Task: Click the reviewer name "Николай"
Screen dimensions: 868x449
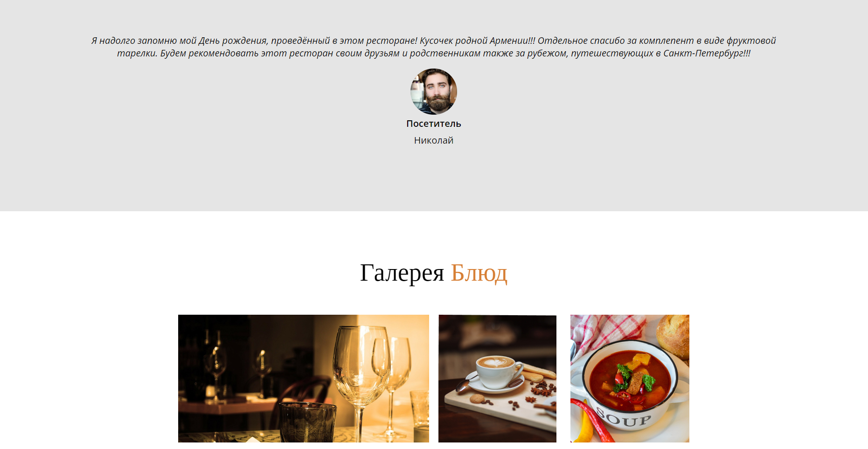Action: [434, 140]
